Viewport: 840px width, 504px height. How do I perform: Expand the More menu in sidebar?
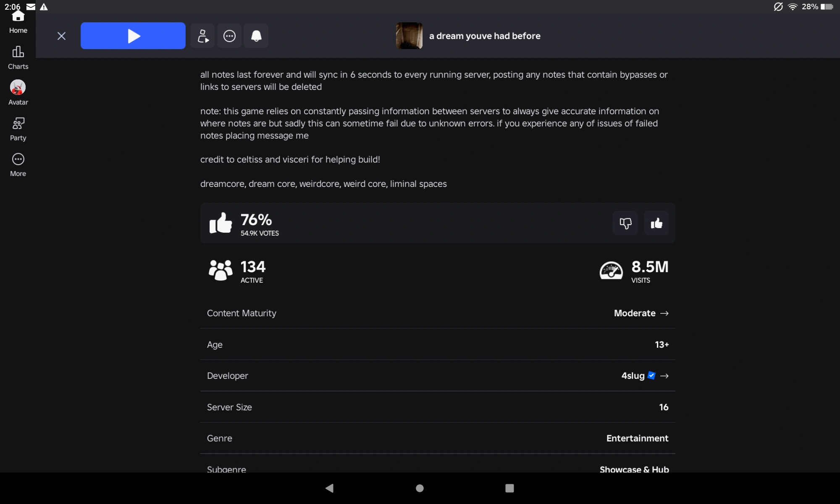click(x=18, y=165)
